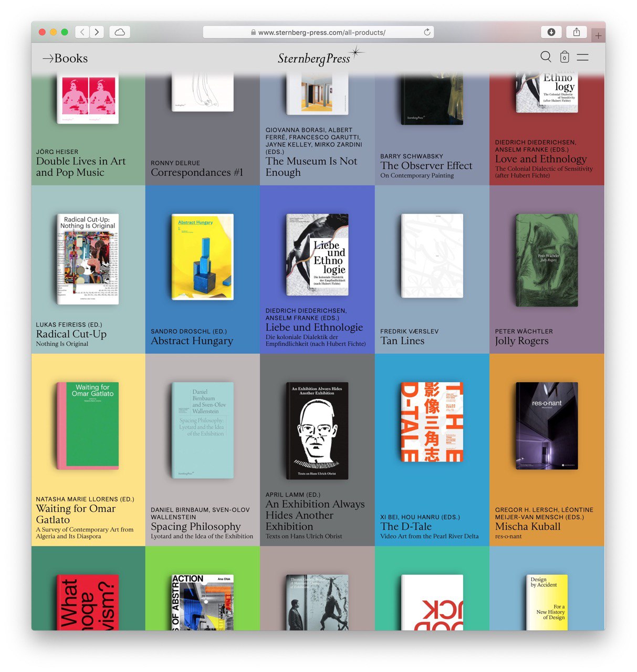Image resolution: width=637 pixels, height=672 pixels.
Task: Open An Exhibition Always Hides cover
Action: point(317,430)
